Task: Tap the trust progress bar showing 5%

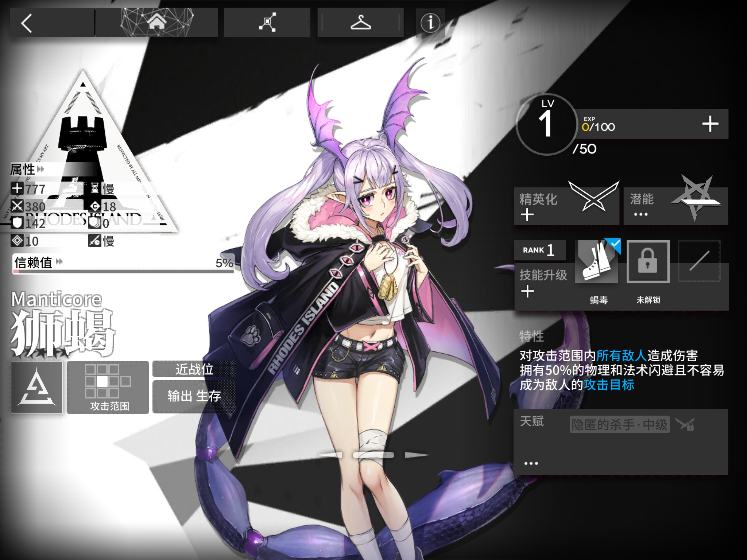Action: (123, 271)
